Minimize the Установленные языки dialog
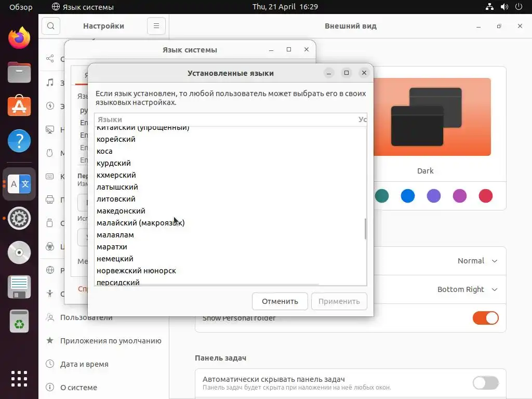Screen dimensions: 532x399 point(329,73)
